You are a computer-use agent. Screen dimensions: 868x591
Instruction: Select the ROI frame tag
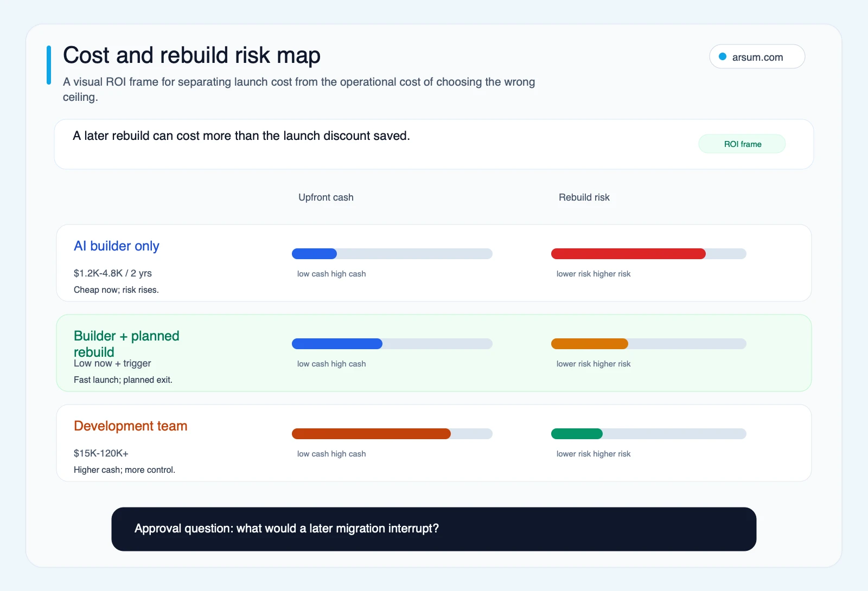(x=742, y=144)
